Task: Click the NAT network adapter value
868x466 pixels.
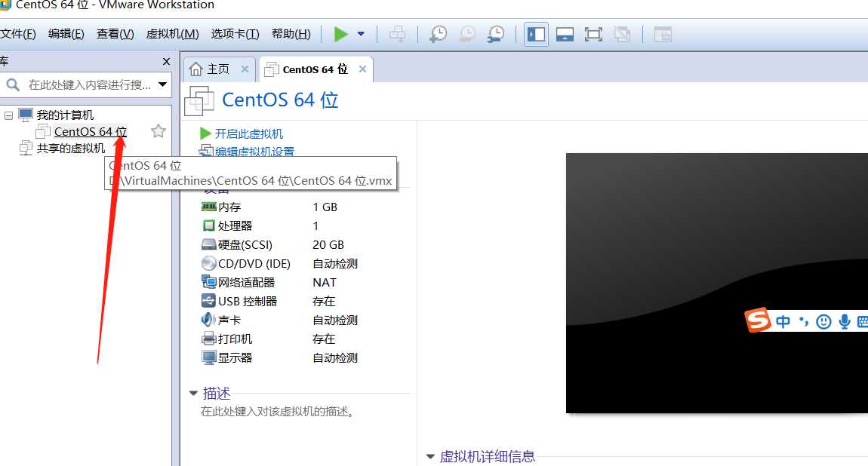Action: pyautogui.click(x=325, y=283)
